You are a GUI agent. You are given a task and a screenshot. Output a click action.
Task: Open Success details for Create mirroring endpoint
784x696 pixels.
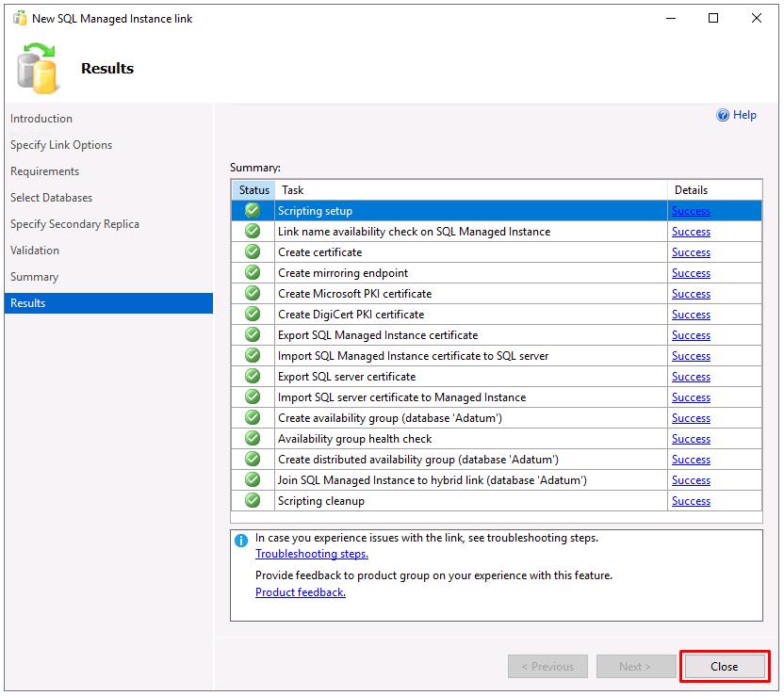click(x=691, y=273)
